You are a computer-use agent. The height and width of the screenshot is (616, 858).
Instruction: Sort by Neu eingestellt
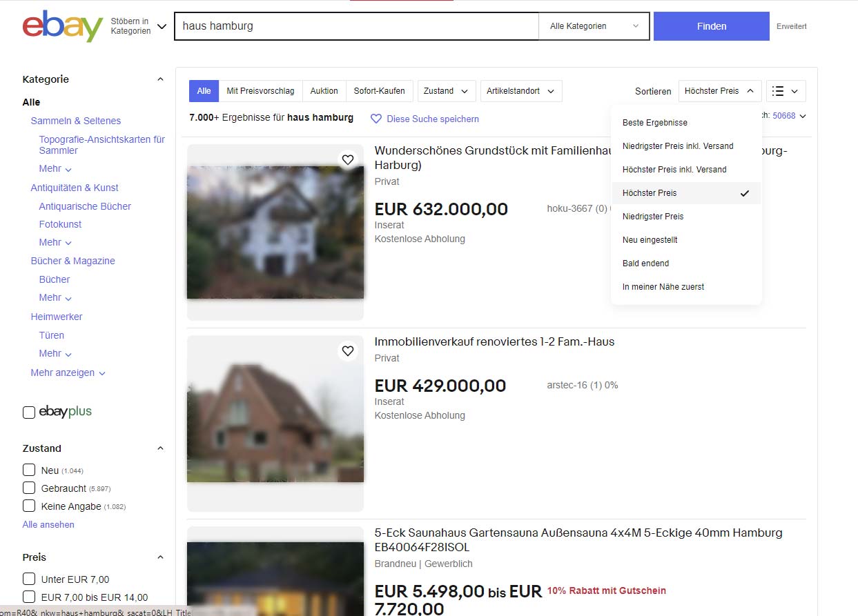point(686,240)
